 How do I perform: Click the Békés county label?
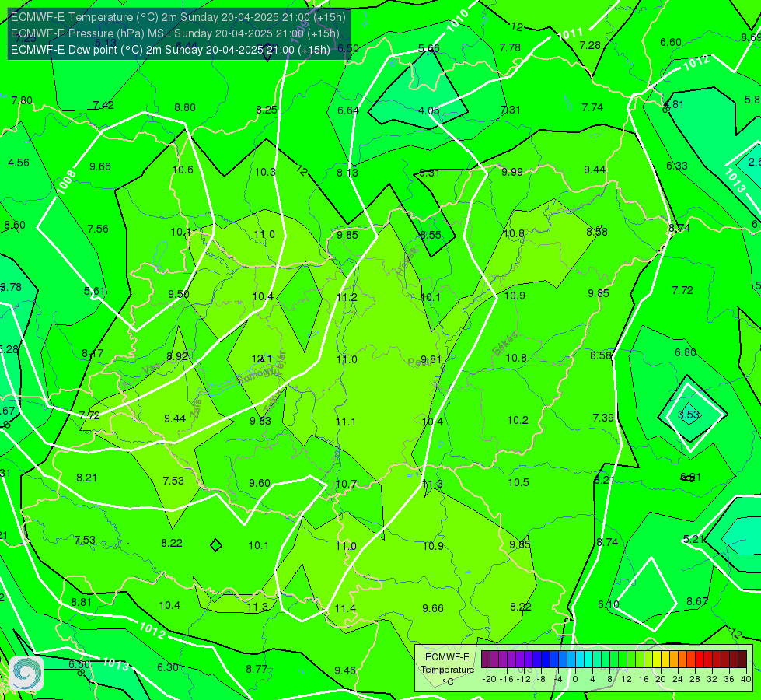tap(504, 344)
